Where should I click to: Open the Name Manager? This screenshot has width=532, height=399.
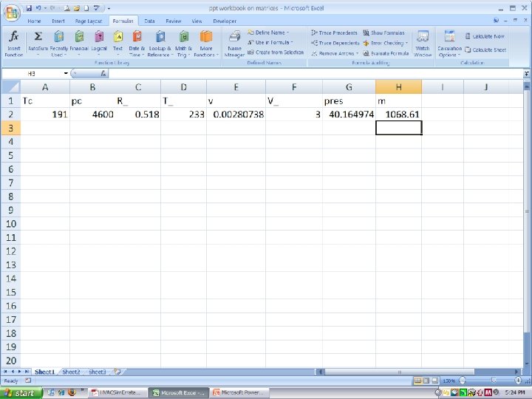pyautogui.click(x=234, y=44)
